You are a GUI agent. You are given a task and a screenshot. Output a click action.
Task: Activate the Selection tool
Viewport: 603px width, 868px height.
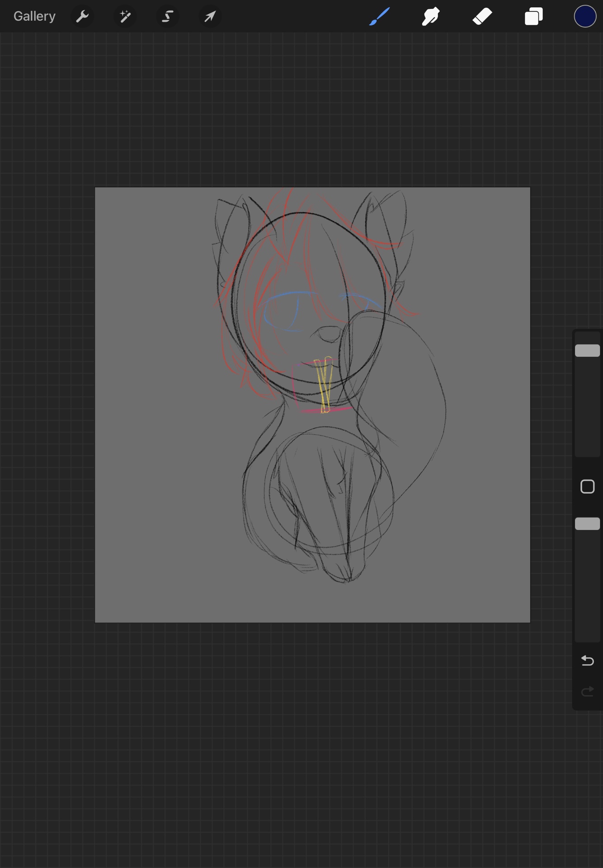point(167,17)
